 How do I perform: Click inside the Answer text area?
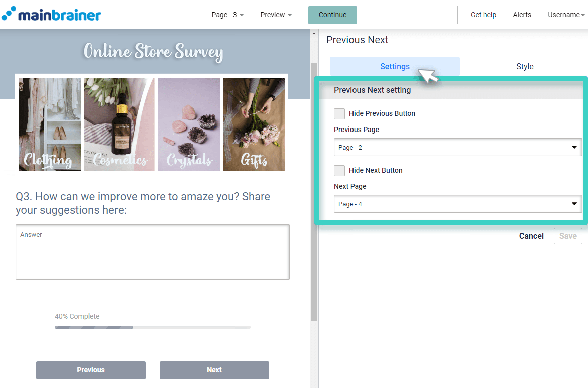152,251
